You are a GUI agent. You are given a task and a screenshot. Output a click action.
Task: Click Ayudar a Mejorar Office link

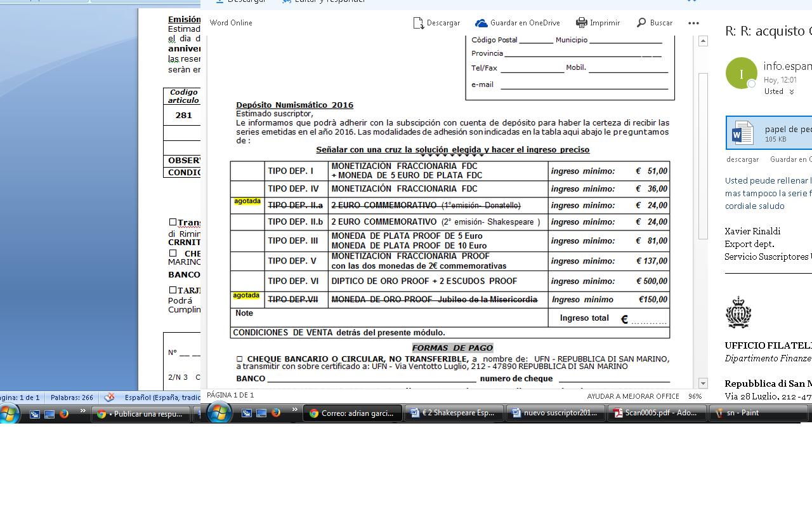coord(632,396)
